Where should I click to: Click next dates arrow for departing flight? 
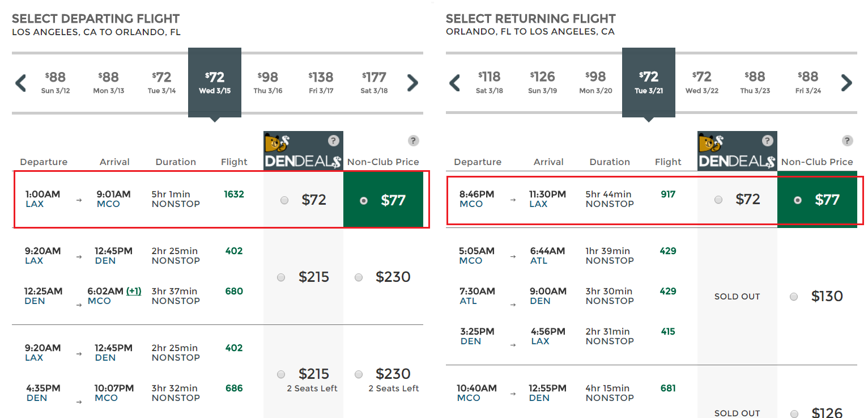click(x=412, y=83)
